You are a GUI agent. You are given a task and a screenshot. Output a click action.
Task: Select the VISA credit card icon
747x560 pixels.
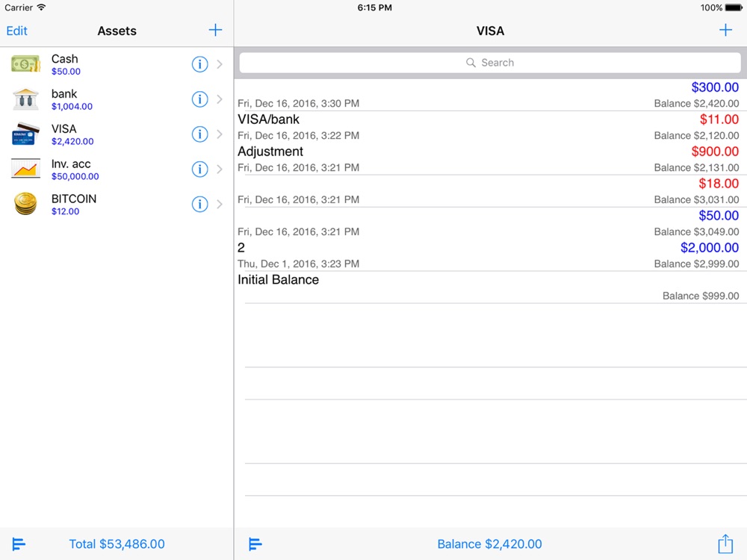click(x=25, y=134)
